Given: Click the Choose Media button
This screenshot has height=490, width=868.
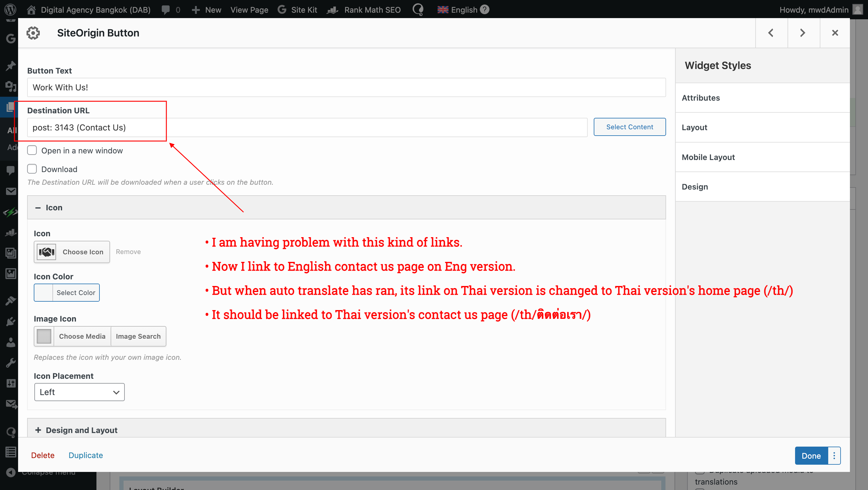Looking at the screenshot, I should tap(82, 336).
